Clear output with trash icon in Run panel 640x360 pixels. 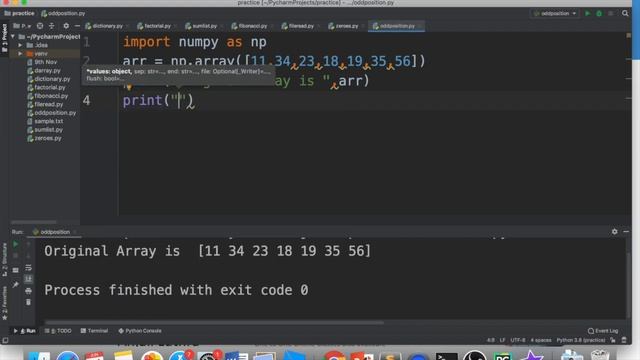pos(28,302)
